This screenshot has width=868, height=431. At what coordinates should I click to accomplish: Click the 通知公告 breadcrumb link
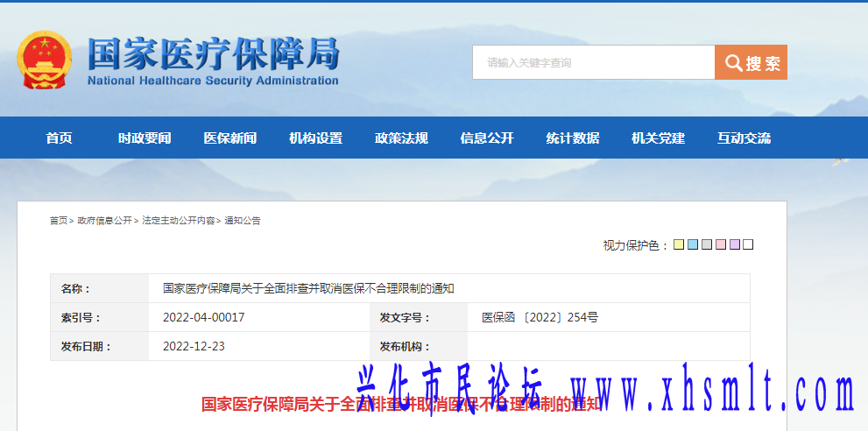pos(243,221)
